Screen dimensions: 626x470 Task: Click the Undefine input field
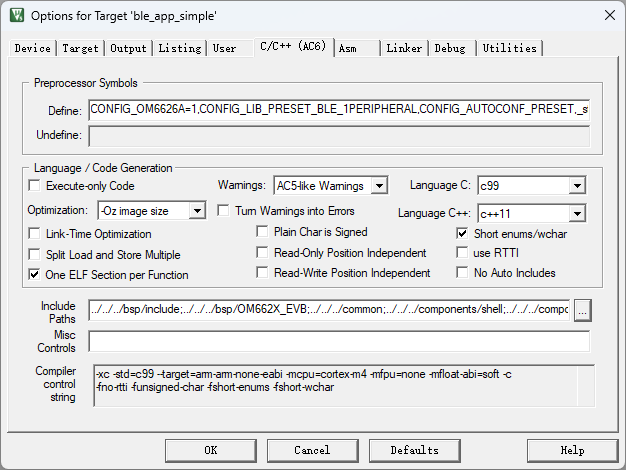click(x=339, y=136)
